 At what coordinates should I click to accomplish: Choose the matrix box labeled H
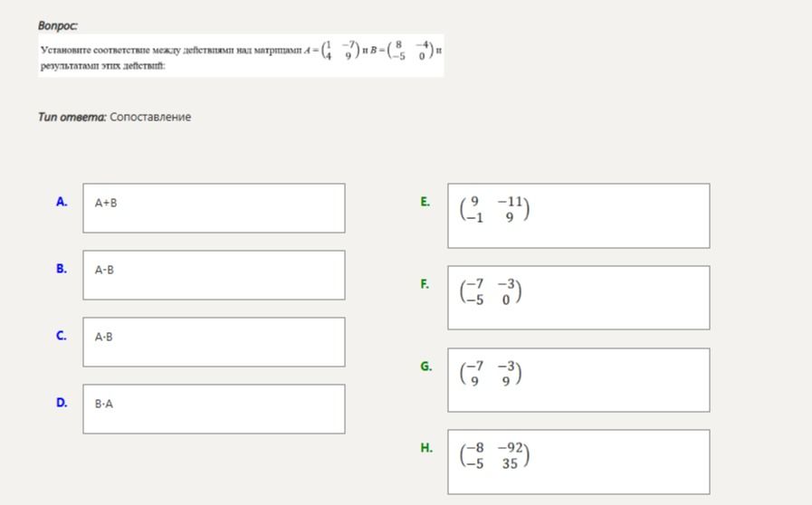click(578, 462)
